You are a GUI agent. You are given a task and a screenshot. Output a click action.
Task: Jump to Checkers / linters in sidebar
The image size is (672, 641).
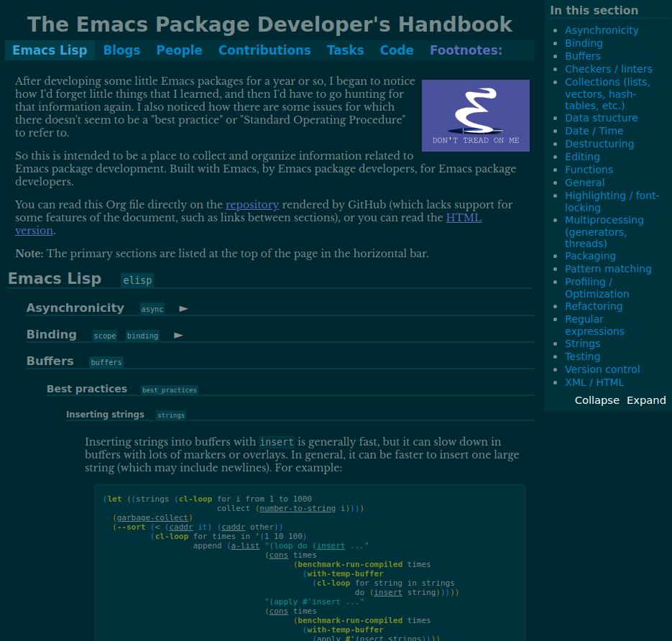point(608,69)
